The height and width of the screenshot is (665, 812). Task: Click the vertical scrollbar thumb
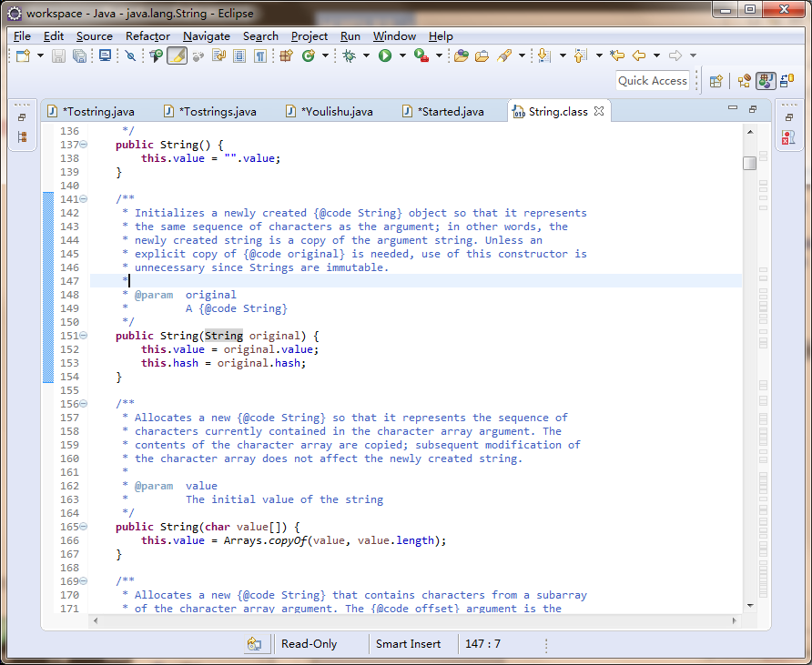[x=749, y=163]
